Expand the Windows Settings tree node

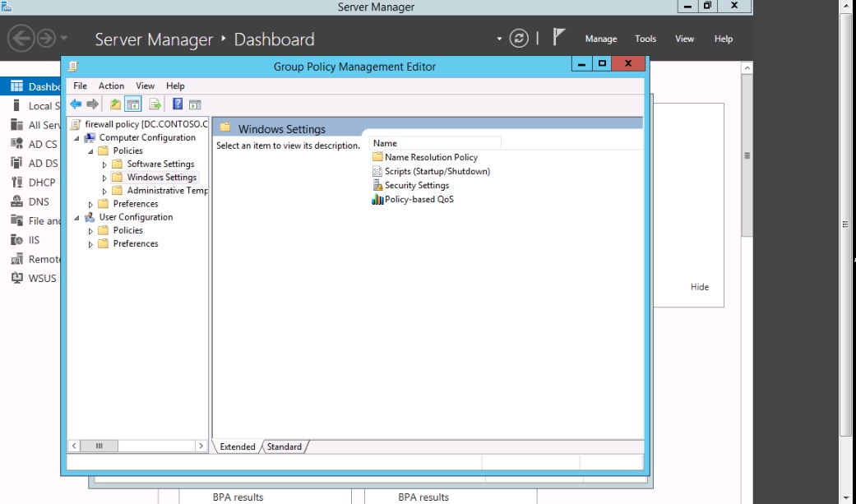pos(104,178)
